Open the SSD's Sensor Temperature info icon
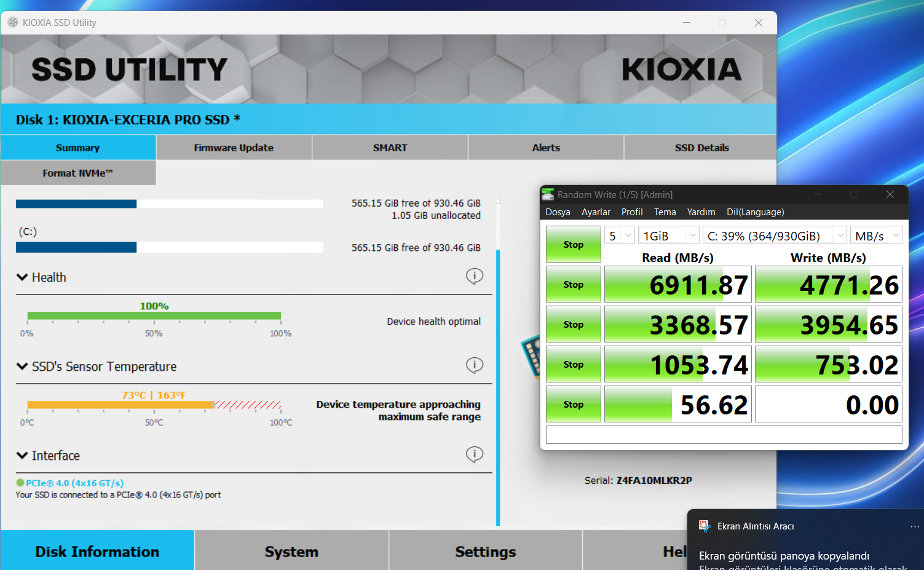The height and width of the screenshot is (570, 924). pyautogui.click(x=475, y=365)
